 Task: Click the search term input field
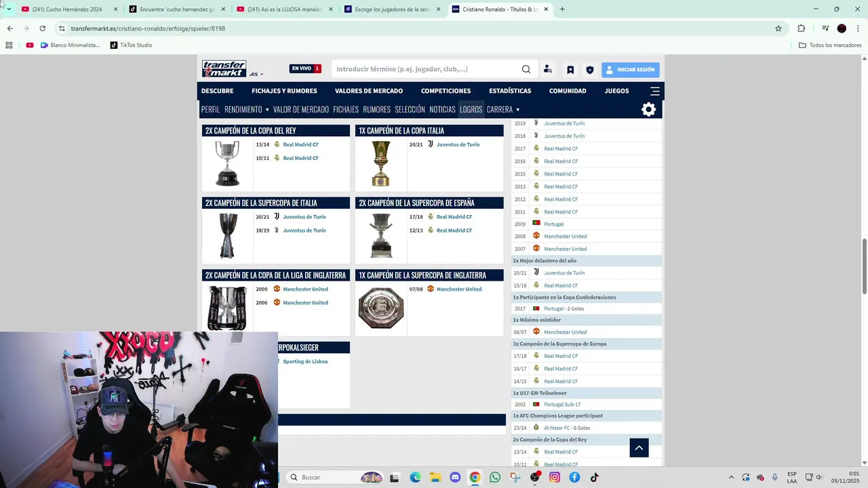click(x=426, y=69)
